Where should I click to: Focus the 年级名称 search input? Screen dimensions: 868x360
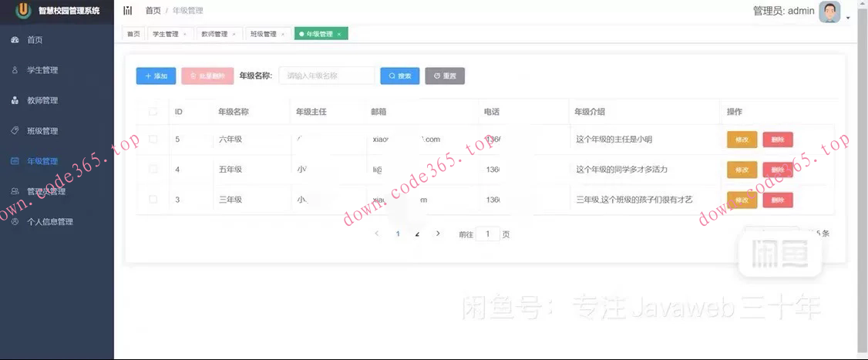[x=327, y=76]
